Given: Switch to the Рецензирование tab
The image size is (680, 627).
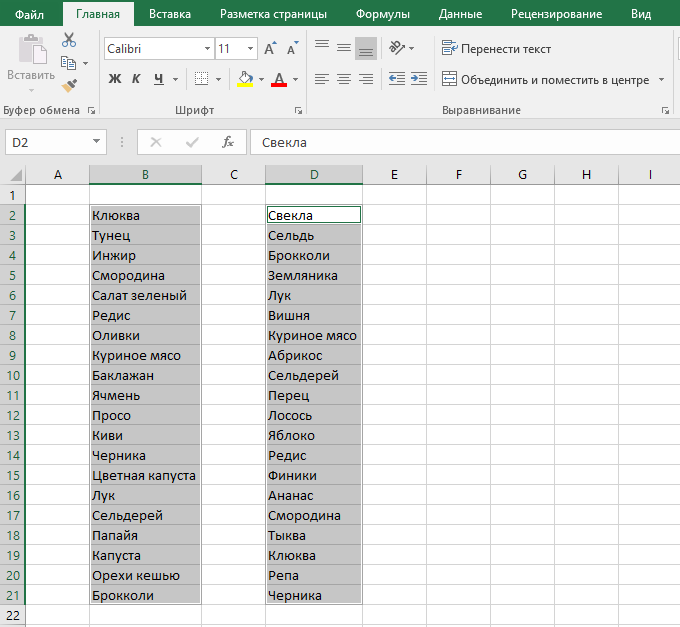Looking at the screenshot, I should [x=556, y=14].
